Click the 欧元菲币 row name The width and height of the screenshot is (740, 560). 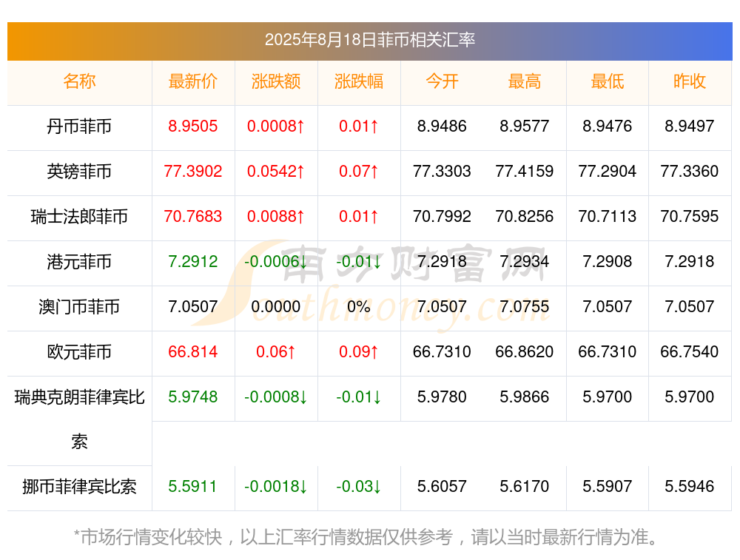pyautogui.click(x=79, y=352)
